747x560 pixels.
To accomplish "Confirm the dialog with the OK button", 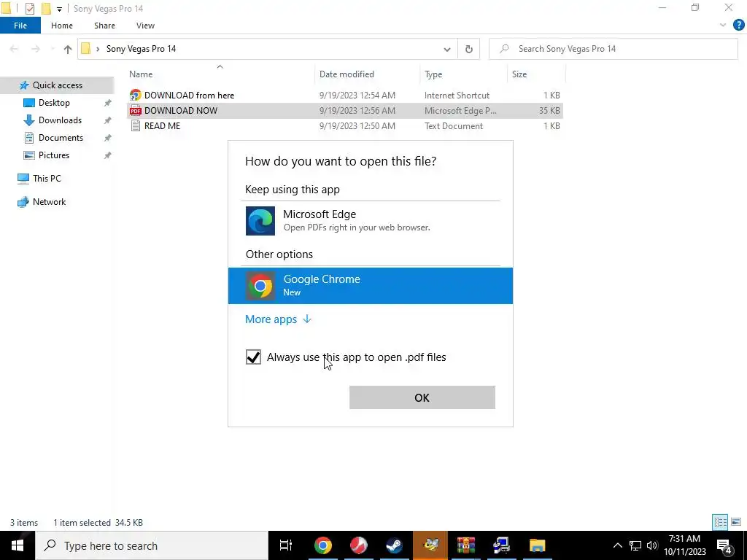I will click(422, 397).
